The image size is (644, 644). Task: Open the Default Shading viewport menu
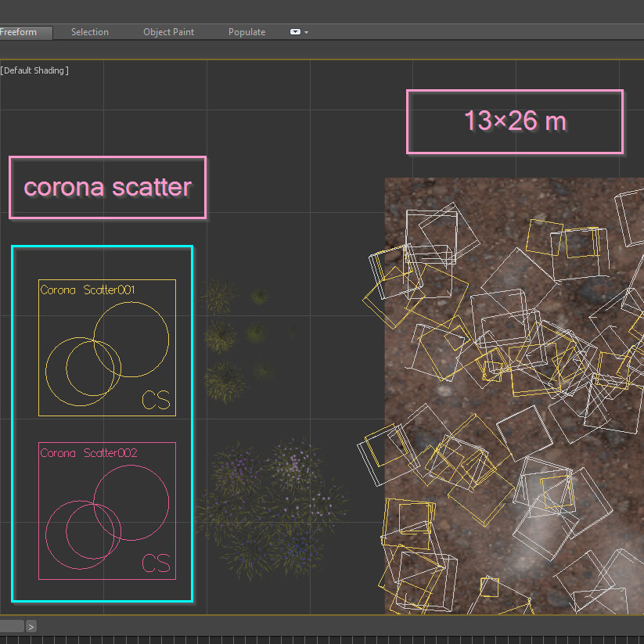pyautogui.click(x=34, y=70)
